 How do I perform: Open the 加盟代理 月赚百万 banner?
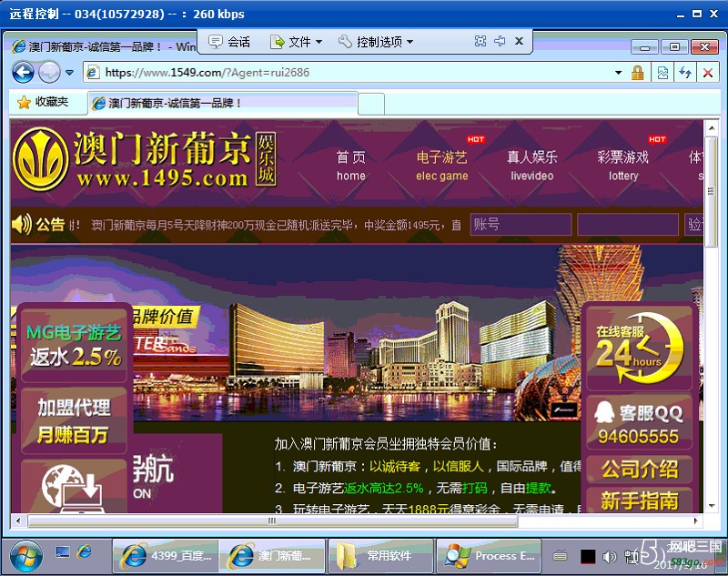(x=75, y=421)
